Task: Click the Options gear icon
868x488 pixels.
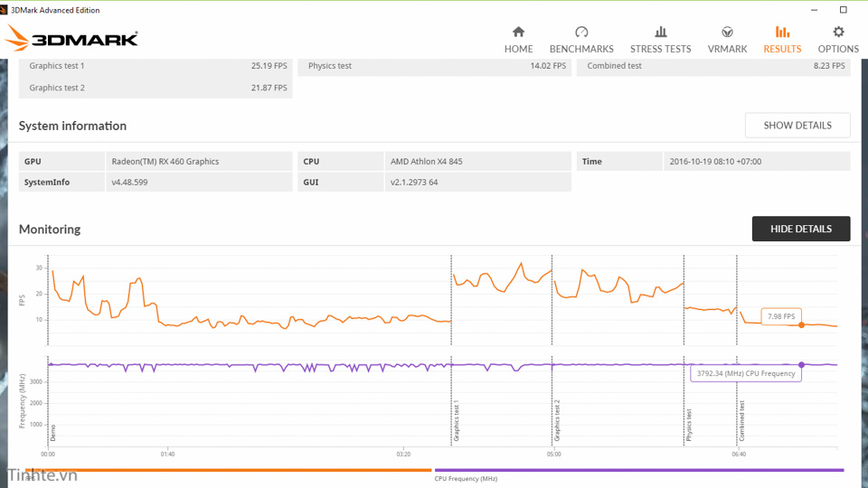Action: (x=838, y=32)
